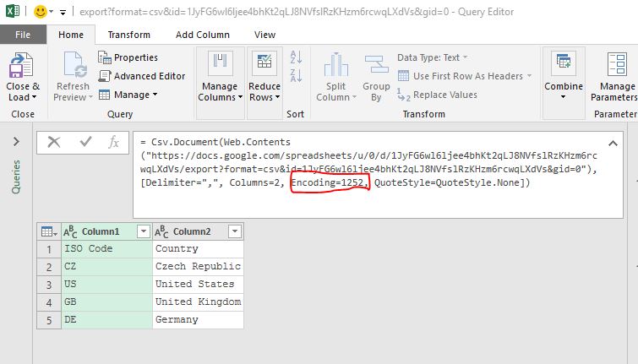Select row number 3
The image size is (638, 364).
49,285
